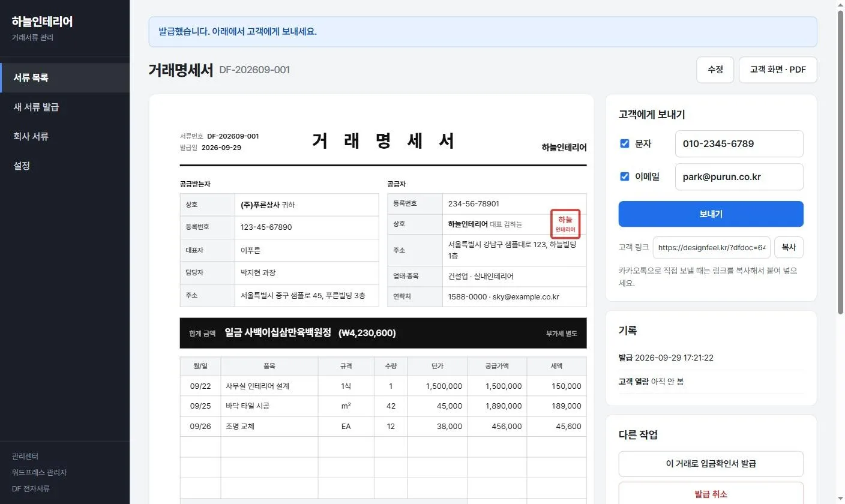Click the email field park@purun.co.kr
This screenshot has height=504, width=845.
(739, 177)
